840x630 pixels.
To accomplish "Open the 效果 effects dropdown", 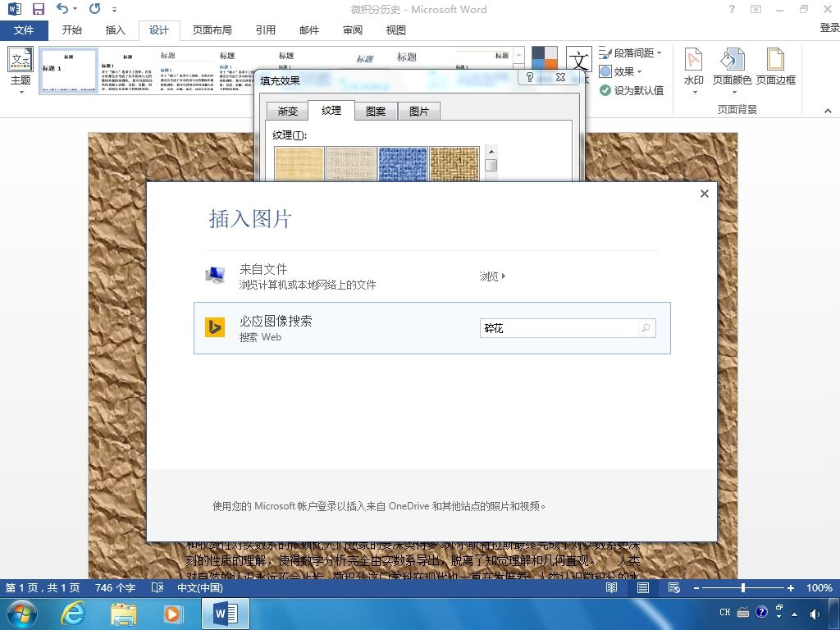I will click(x=620, y=71).
